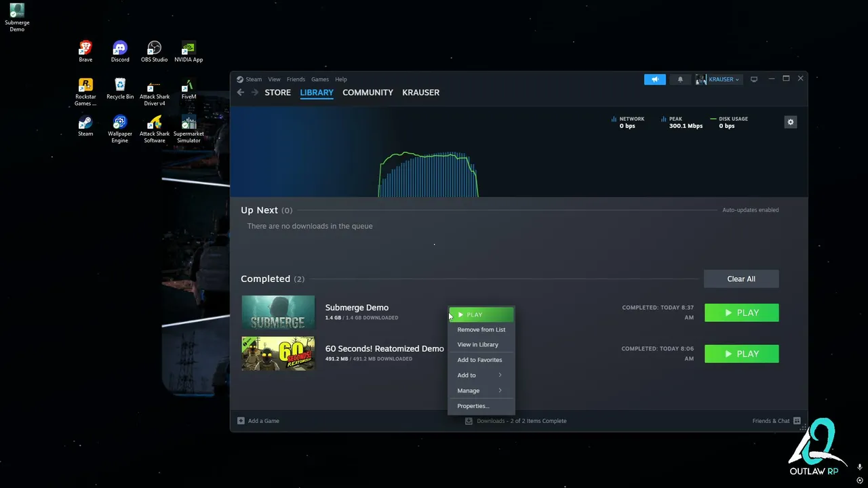Open the Rockstar Games desktop shortcut
Viewport: 868px width, 488px height.
click(x=85, y=92)
